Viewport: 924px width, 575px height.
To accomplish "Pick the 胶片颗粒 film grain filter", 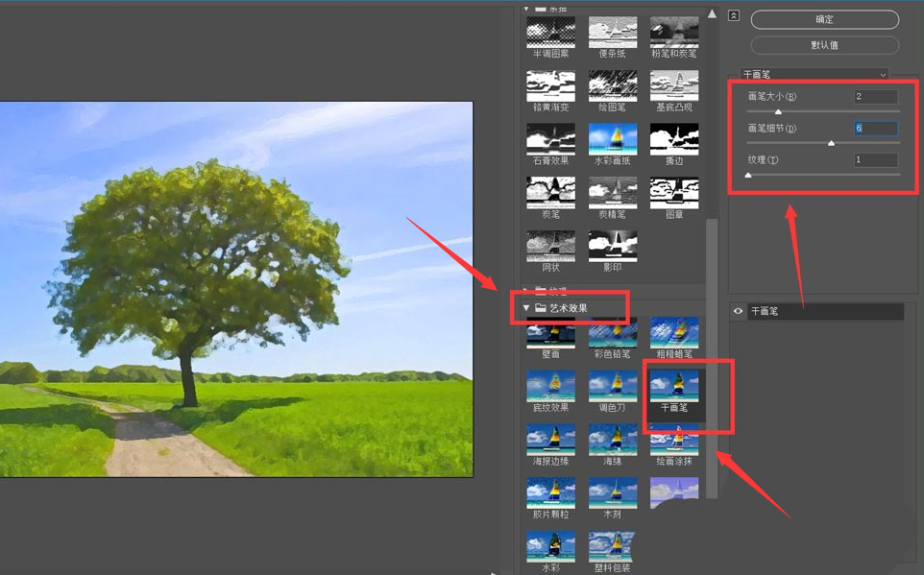I will pos(550,493).
